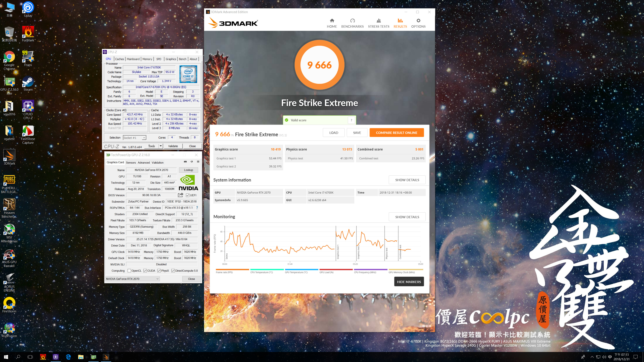Switch to the Caches tab in CPU-Z
Image resolution: width=644 pixels, height=362 pixels.
coord(119,59)
